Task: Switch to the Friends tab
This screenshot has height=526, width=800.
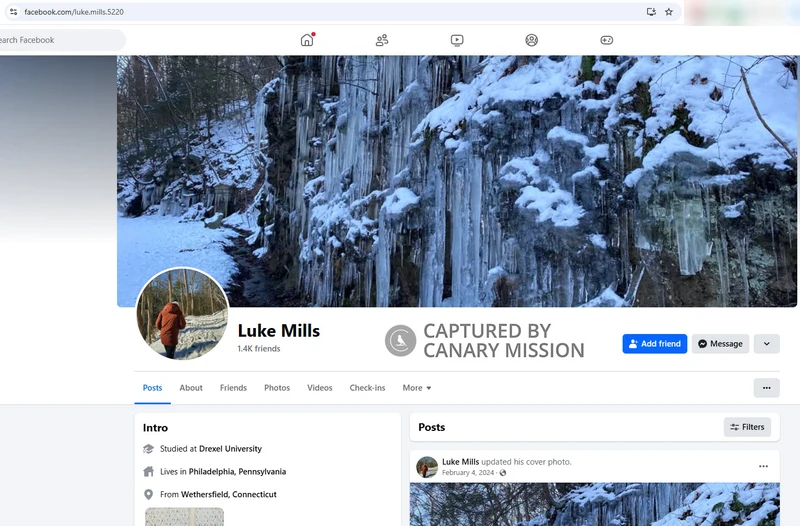Action: point(233,388)
